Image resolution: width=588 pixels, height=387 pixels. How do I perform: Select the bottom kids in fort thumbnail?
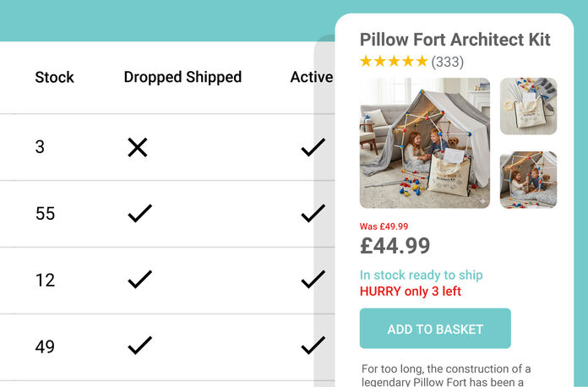[x=528, y=179]
